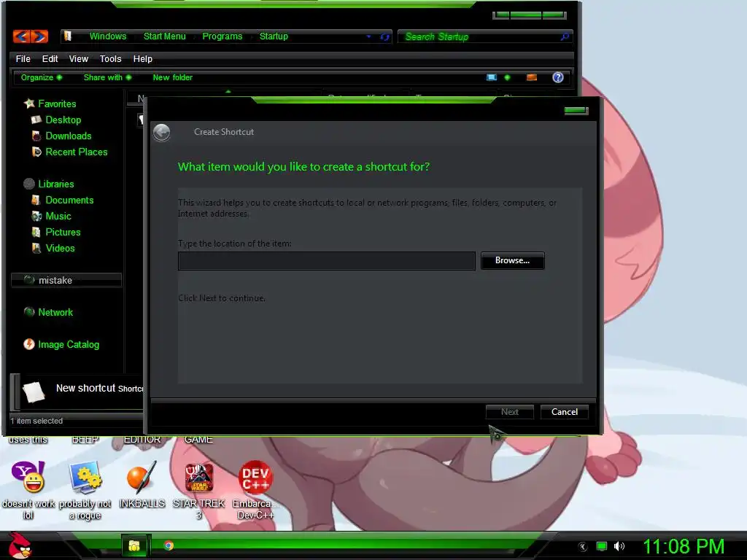Click the Cancel button in wizard
This screenshot has width=747, height=560.
[565, 412]
